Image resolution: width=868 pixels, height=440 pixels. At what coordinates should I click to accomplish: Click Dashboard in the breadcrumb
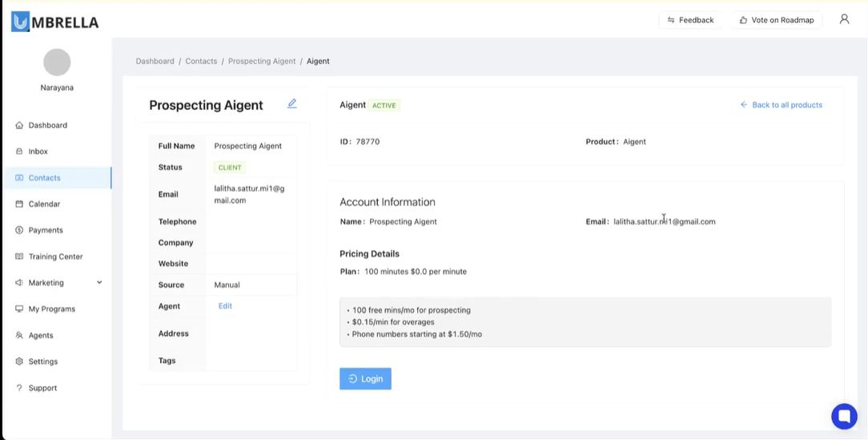click(x=155, y=61)
